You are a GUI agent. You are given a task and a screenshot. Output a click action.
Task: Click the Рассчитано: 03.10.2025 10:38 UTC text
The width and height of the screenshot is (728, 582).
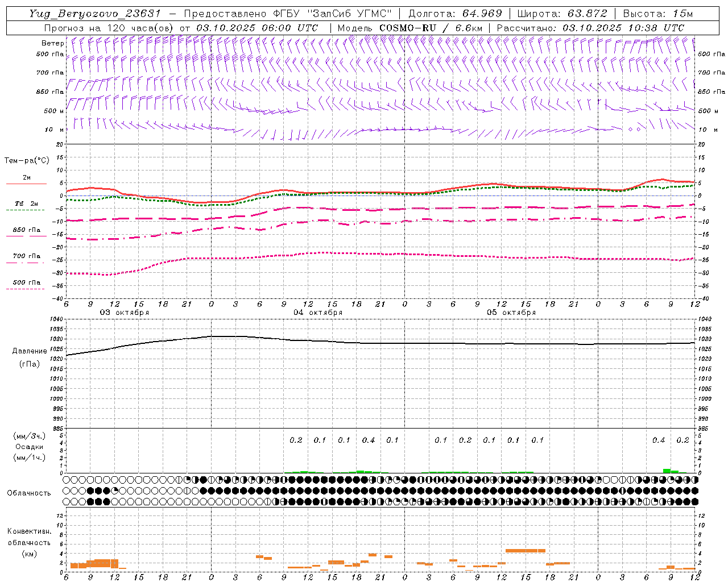pos(590,28)
